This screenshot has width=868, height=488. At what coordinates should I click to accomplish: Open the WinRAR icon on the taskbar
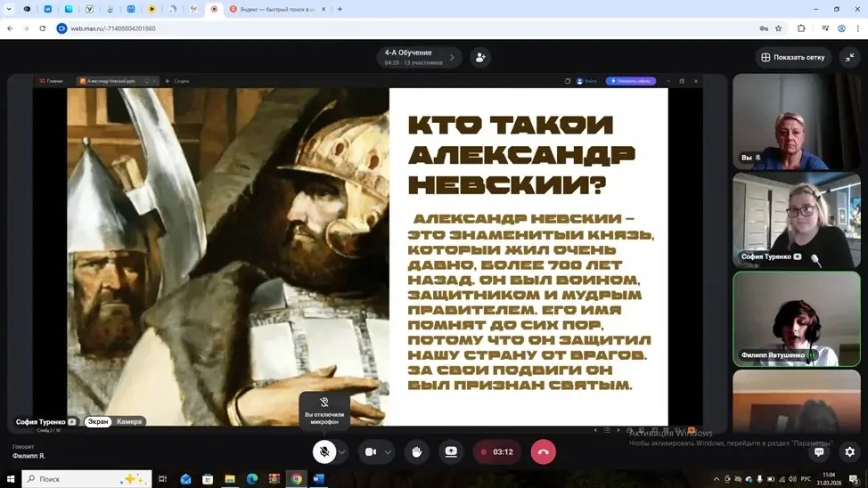(274, 479)
